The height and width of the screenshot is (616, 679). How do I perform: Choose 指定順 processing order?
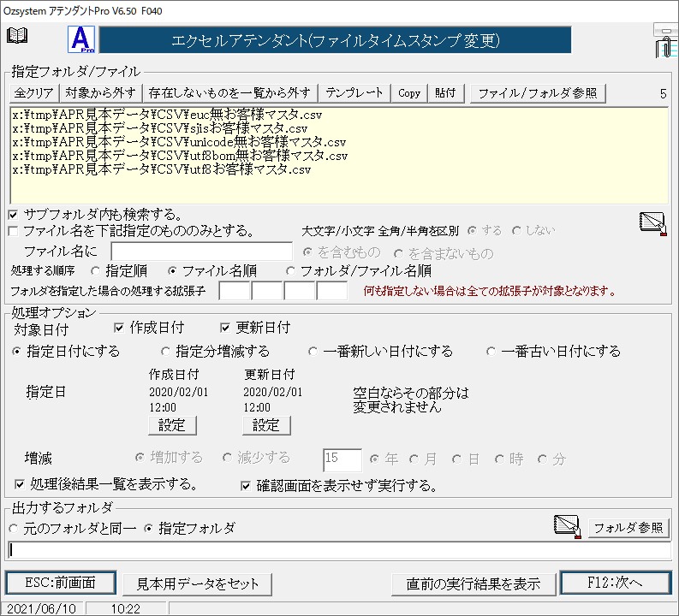(x=95, y=271)
